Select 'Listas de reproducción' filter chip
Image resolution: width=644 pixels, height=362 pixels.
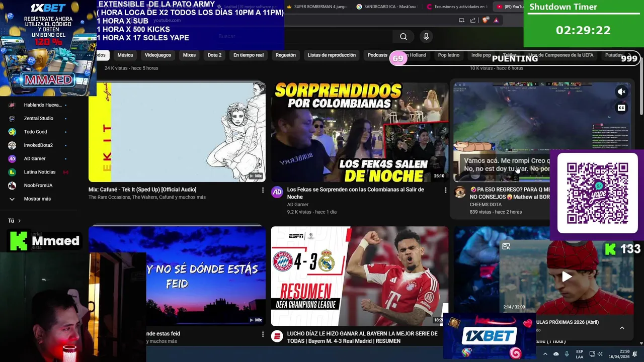click(332, 55)
